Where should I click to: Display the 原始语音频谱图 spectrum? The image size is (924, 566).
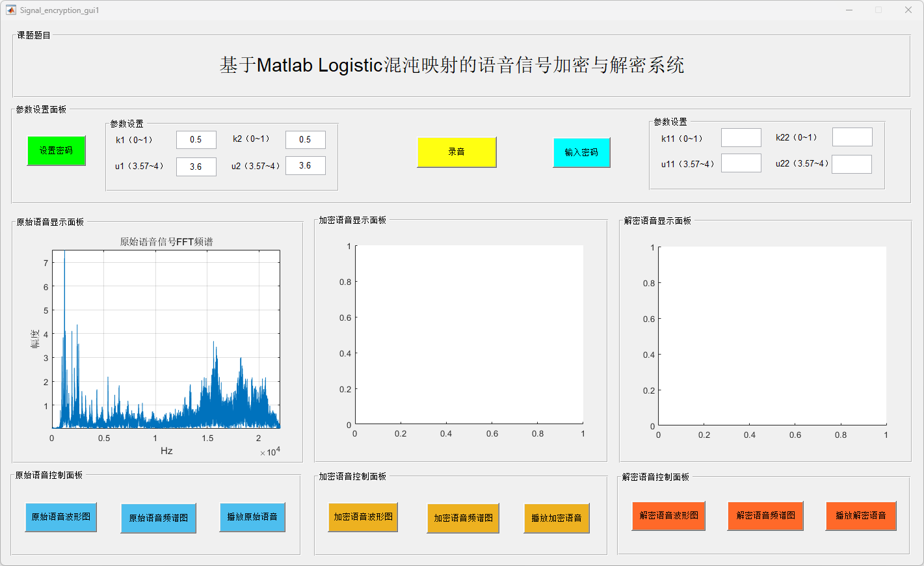tap(158, 519)
